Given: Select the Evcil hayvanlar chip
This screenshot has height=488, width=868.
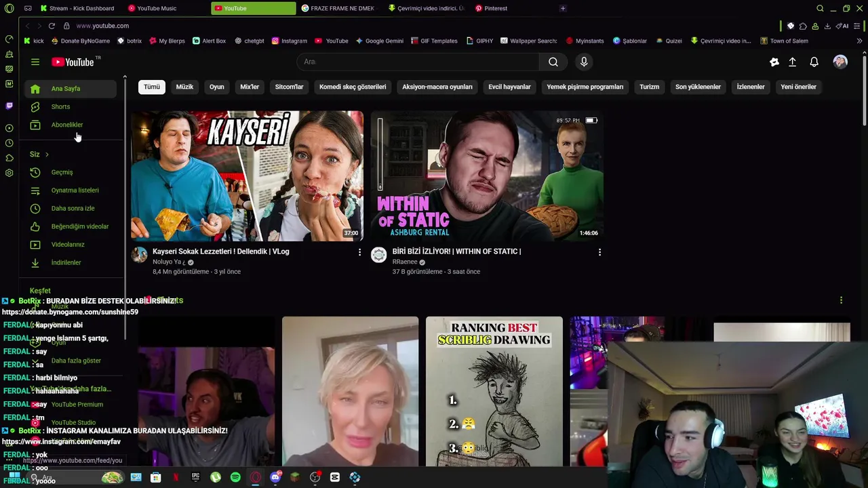Looking at the screenshot, I should point(510,87).
